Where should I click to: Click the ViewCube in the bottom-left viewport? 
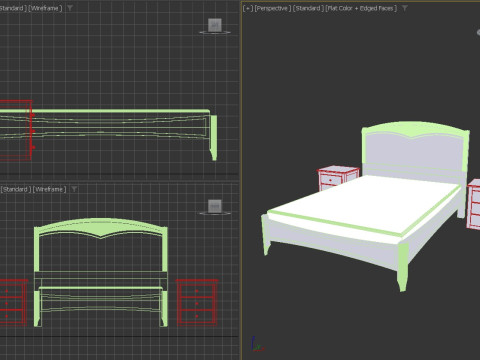[x=215, y=206]
